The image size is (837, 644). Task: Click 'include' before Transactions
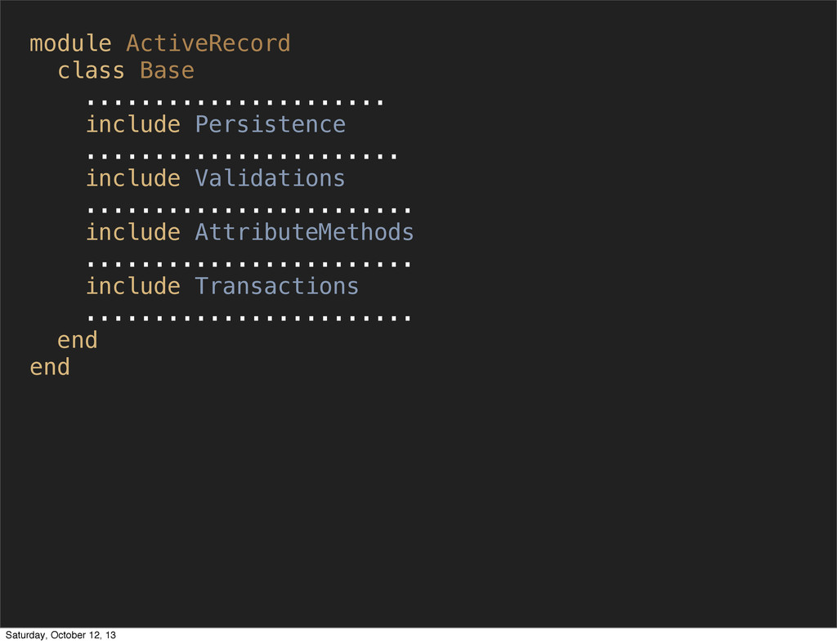coord(133,286)
